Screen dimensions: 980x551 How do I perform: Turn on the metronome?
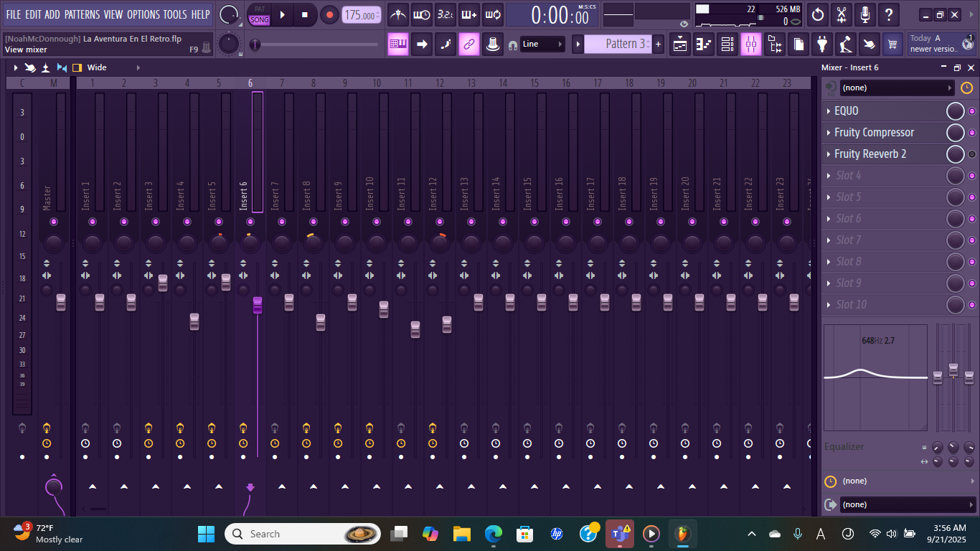click(x=398, y=14)
